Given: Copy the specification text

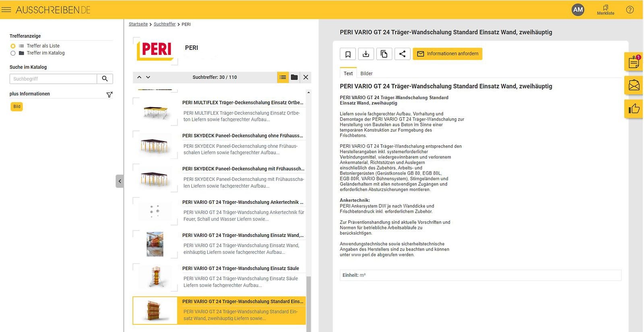Looking at the screenshot, I should (384, 54).
